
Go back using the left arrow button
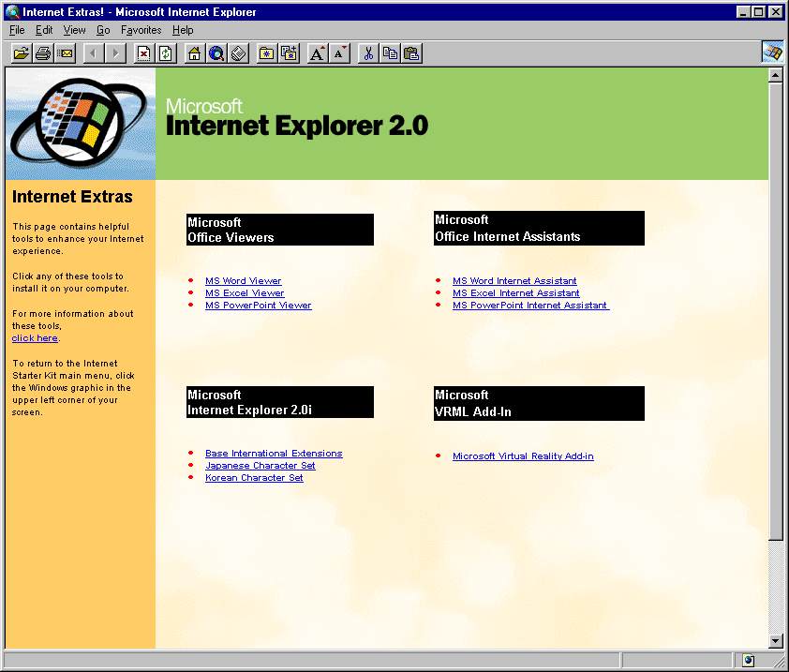point(94,52)
